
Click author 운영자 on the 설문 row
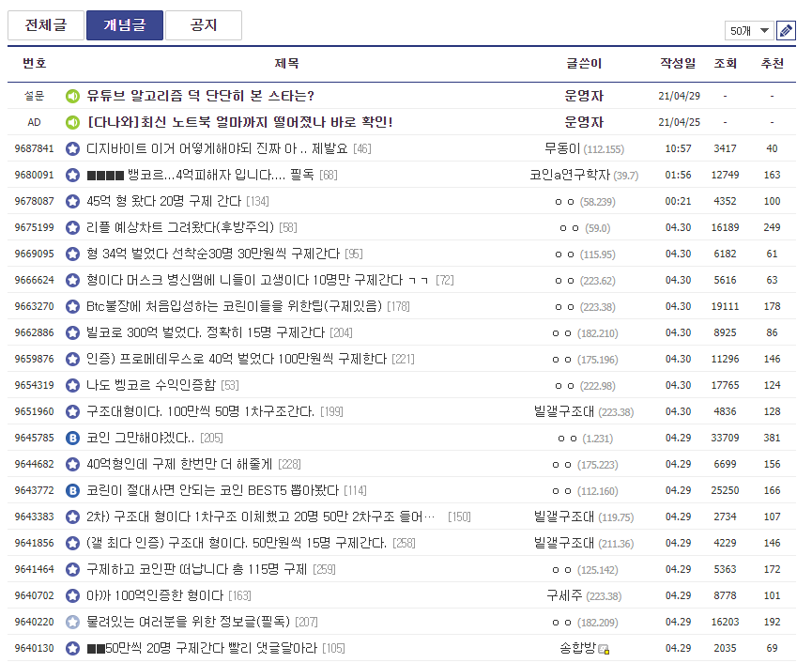[x=584, y=96]
